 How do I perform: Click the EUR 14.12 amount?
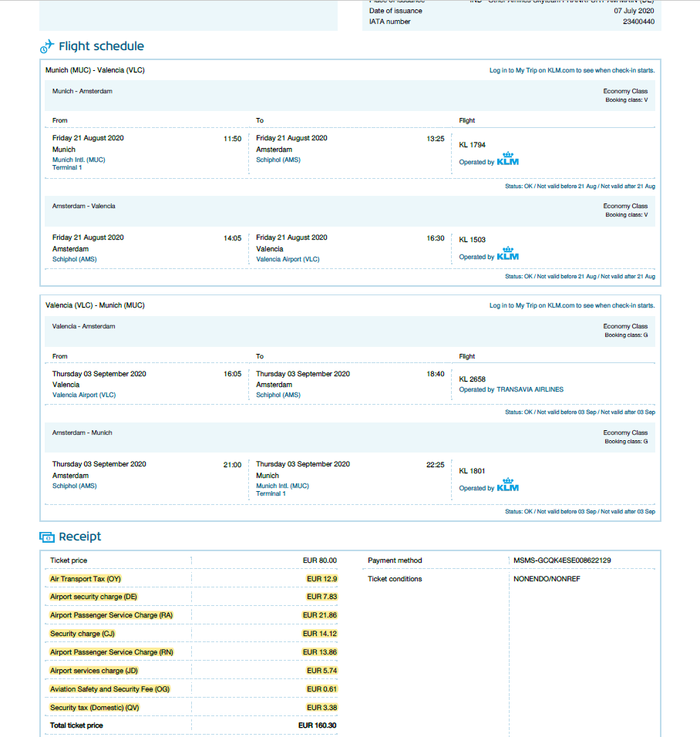click(x=320, y=634)
